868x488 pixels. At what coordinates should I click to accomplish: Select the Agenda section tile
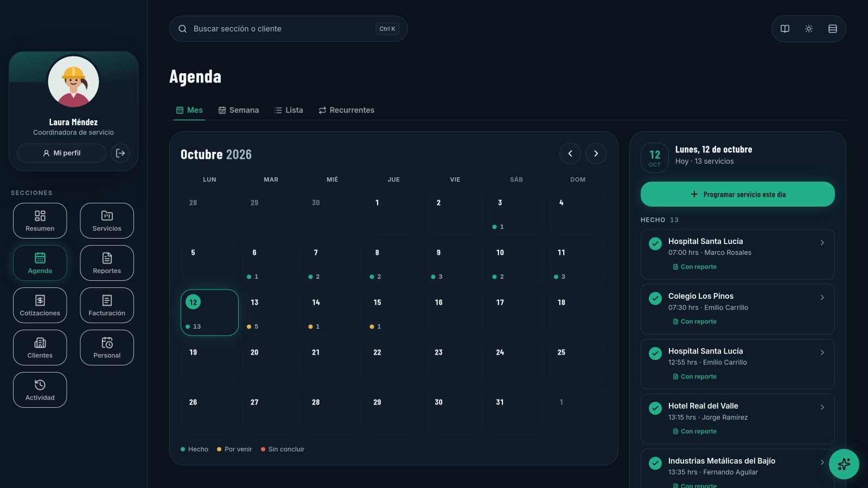click(x=40, y=263)
